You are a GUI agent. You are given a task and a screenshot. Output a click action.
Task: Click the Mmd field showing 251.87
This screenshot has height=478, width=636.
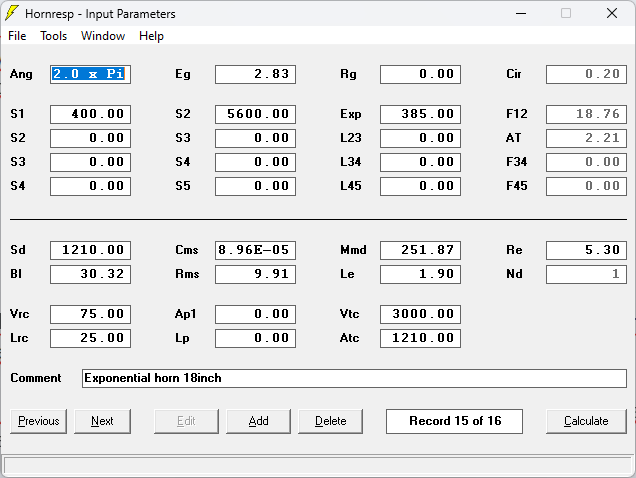pyautogui.click(x=420, y=250)
